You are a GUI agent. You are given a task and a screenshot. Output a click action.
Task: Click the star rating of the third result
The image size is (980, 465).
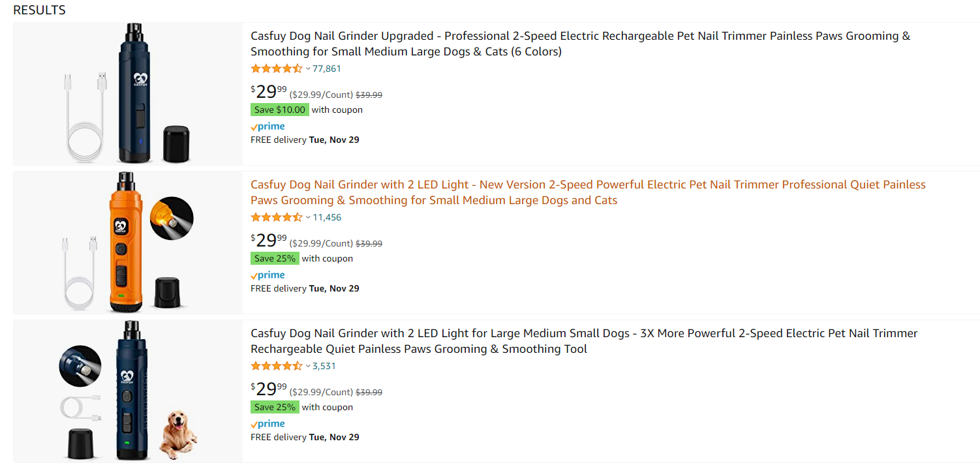click(x=277, y=366)
